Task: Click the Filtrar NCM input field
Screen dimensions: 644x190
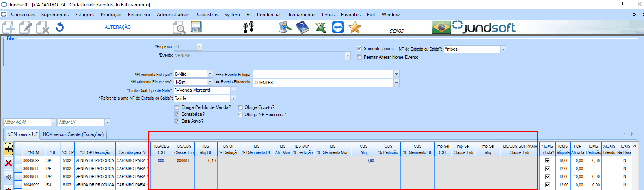Action: (27, 122)
